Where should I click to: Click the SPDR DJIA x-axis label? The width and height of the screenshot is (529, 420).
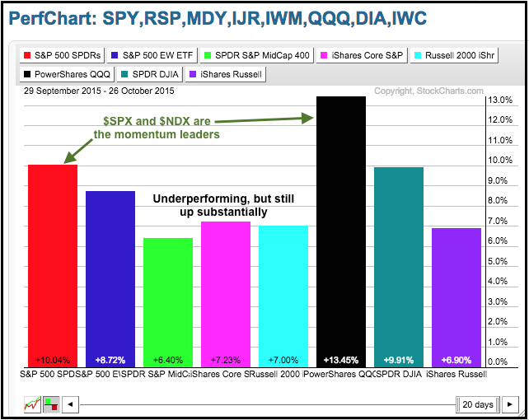[399, 374]
